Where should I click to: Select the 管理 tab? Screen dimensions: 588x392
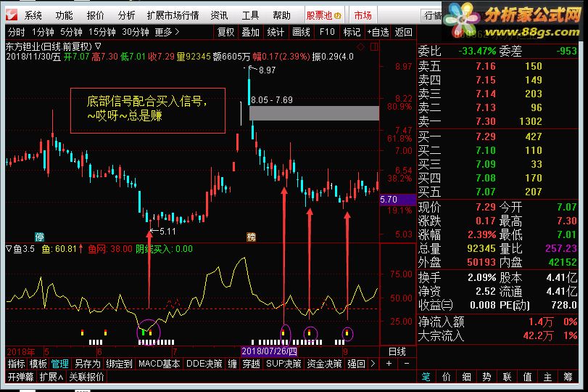click(x=60, y=364)
